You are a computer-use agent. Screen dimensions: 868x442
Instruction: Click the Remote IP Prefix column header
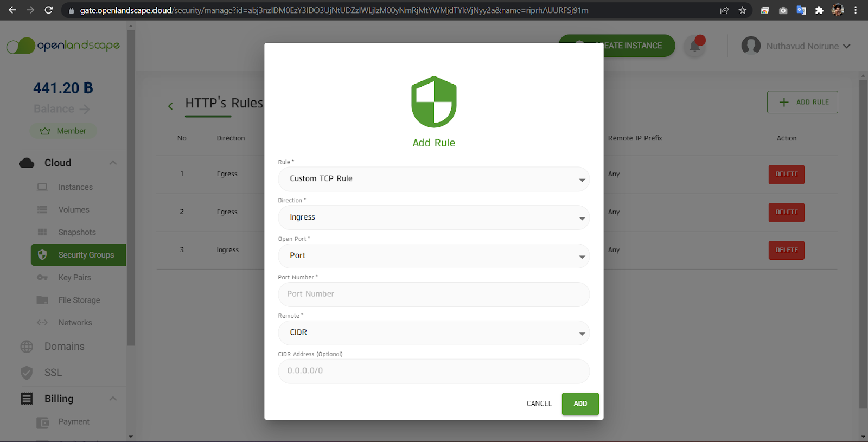point(635,138)
